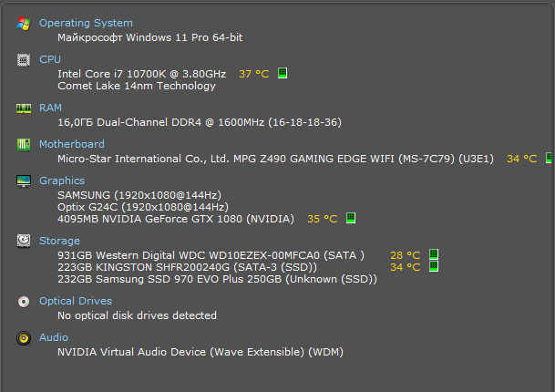Click the 34 °C motherboard temperature reading
This screenshot has width=555, height=392.
(x=522, y=159)
